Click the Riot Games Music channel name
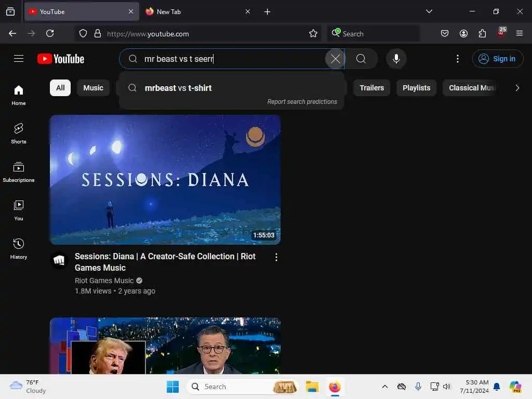 (x=104, y=281)
